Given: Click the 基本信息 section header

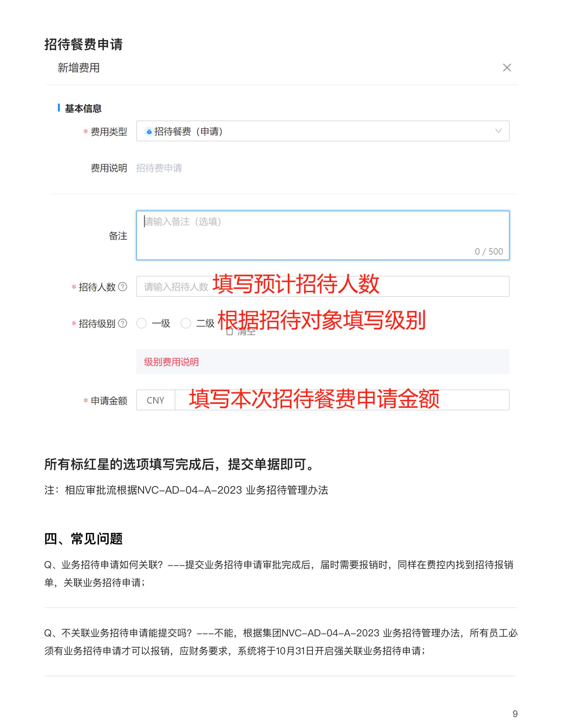Looking at the screenshot, I should coord(83,109).
